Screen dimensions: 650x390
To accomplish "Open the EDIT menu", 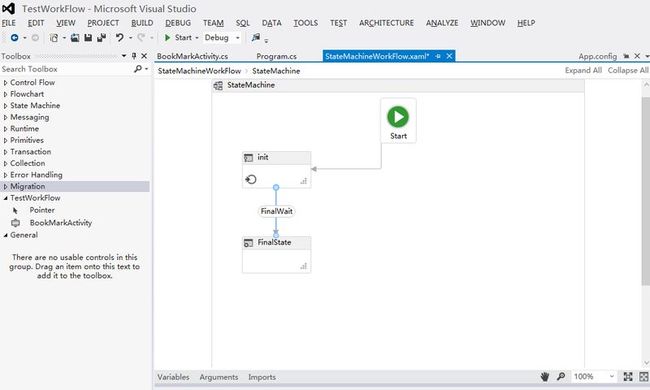I will (x=36, y=23).
